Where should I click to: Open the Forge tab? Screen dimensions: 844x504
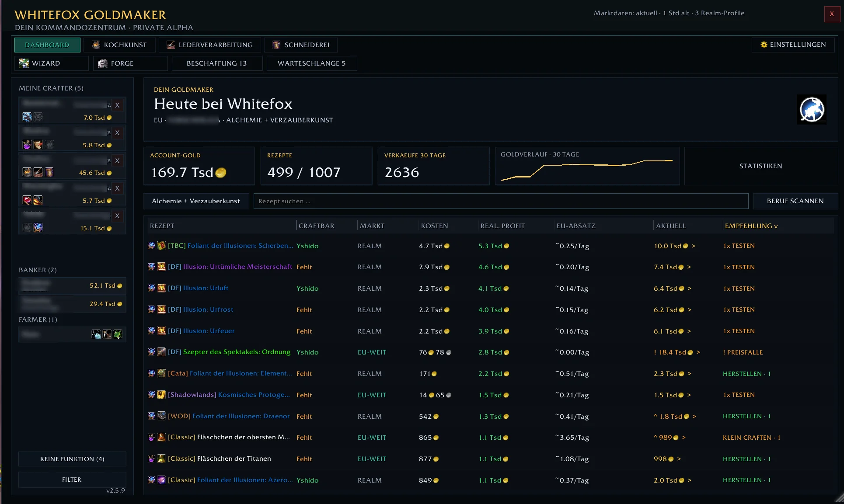point(130,63)
